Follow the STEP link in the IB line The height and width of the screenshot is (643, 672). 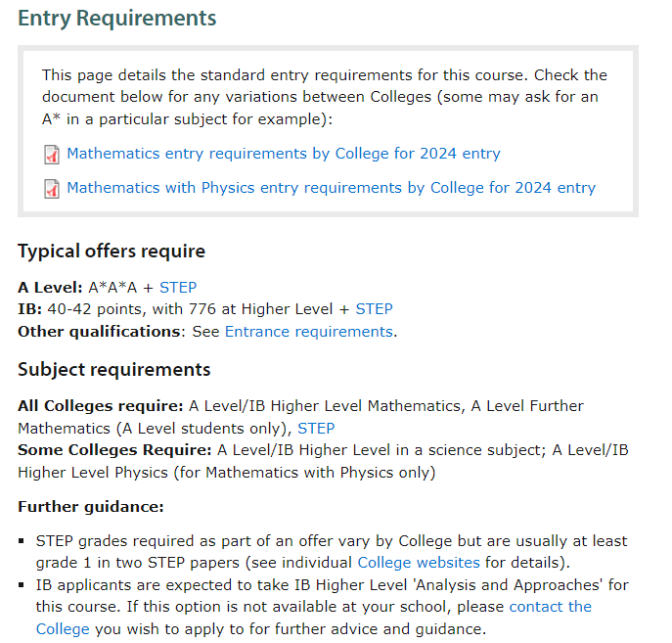[x=374, y=309]
